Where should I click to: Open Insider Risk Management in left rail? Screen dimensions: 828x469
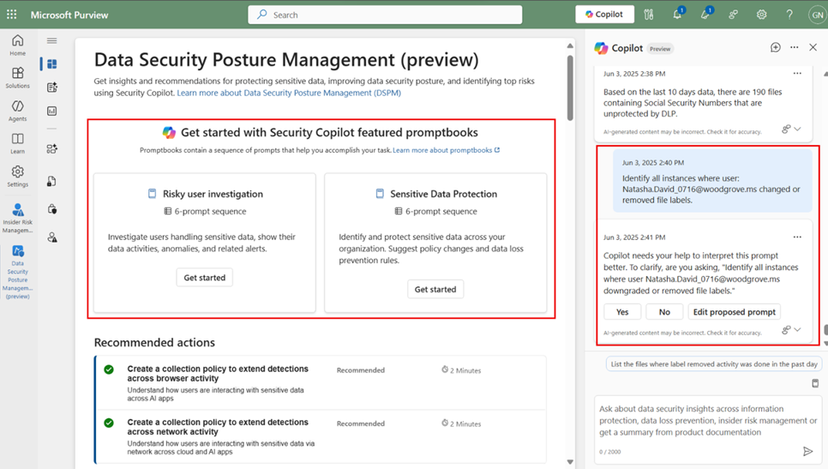click(17, 218)
